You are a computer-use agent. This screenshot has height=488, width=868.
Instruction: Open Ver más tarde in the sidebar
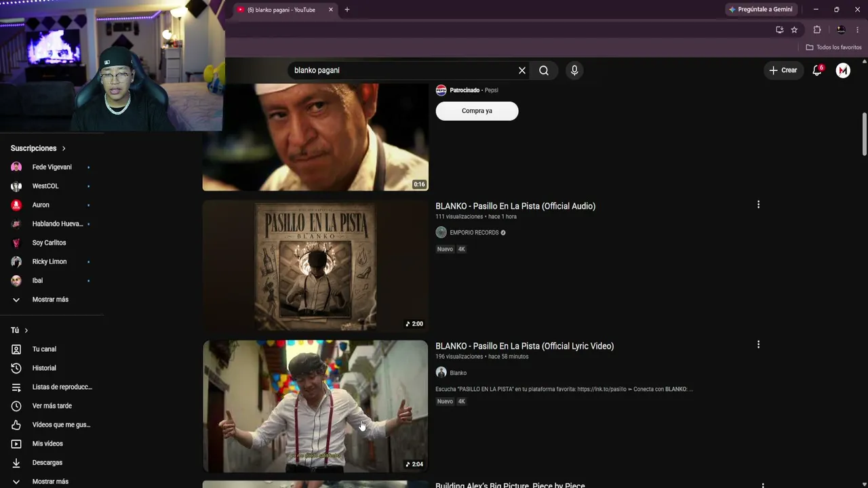pos(52,406)
